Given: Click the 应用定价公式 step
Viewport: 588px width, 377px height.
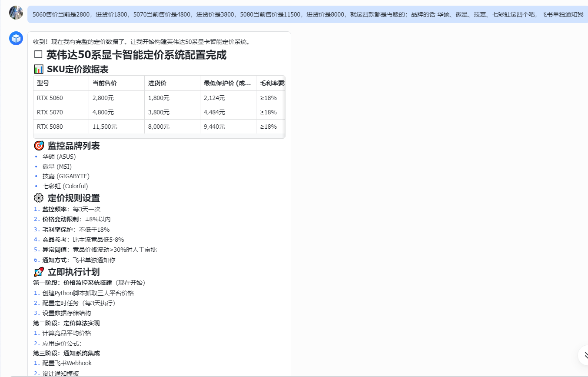Looking at the screenshot, I should coord(62,344).
